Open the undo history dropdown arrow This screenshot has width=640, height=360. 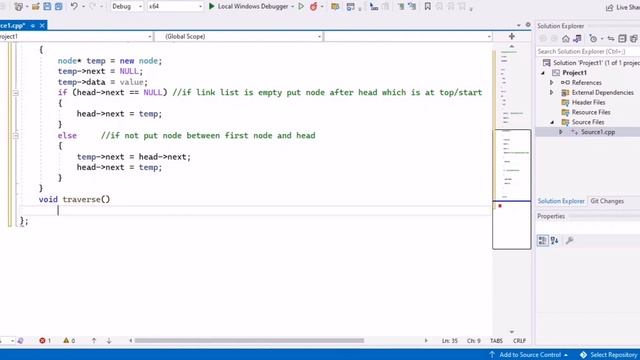pos(84,7)
